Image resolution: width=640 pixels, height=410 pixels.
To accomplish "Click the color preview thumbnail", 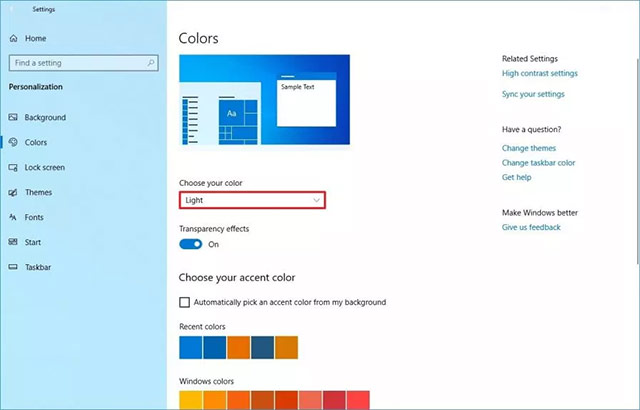I will 264,100.
